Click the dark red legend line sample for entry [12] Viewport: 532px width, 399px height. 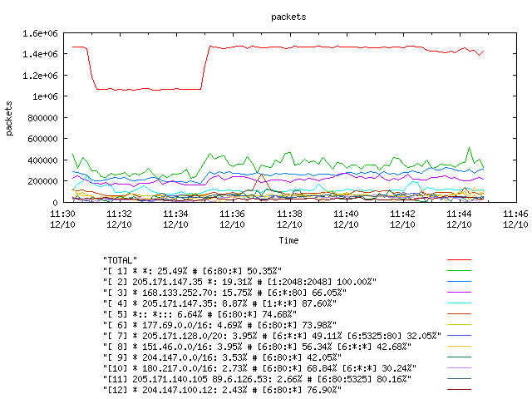(459, 390)
